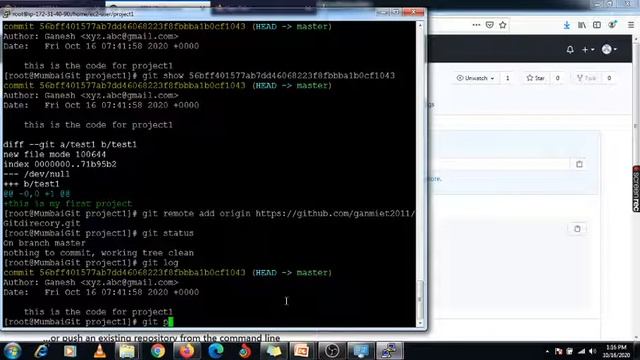
Task: Open File Explorer folder in taskbar
Action: click(127, 351)
